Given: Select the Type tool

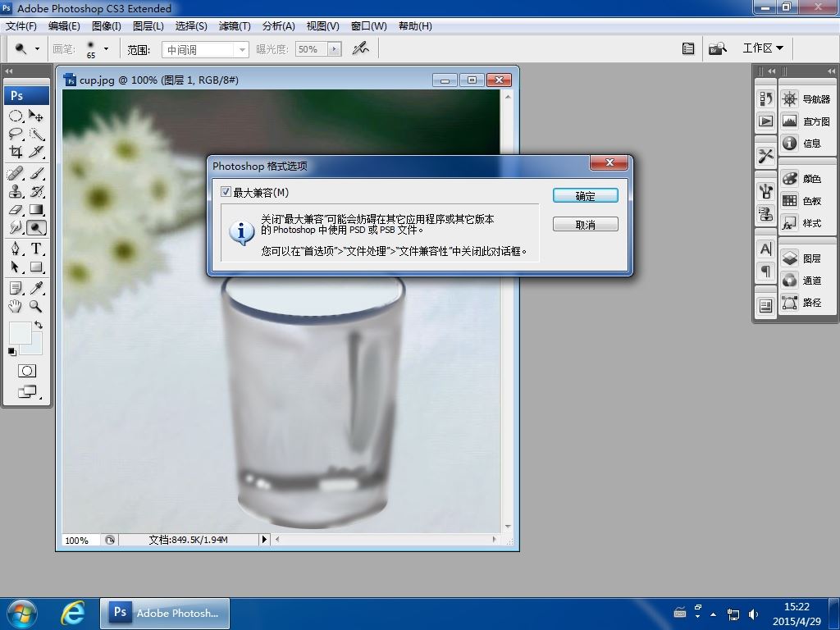Looking at the screenshot, I should [36, 249].
